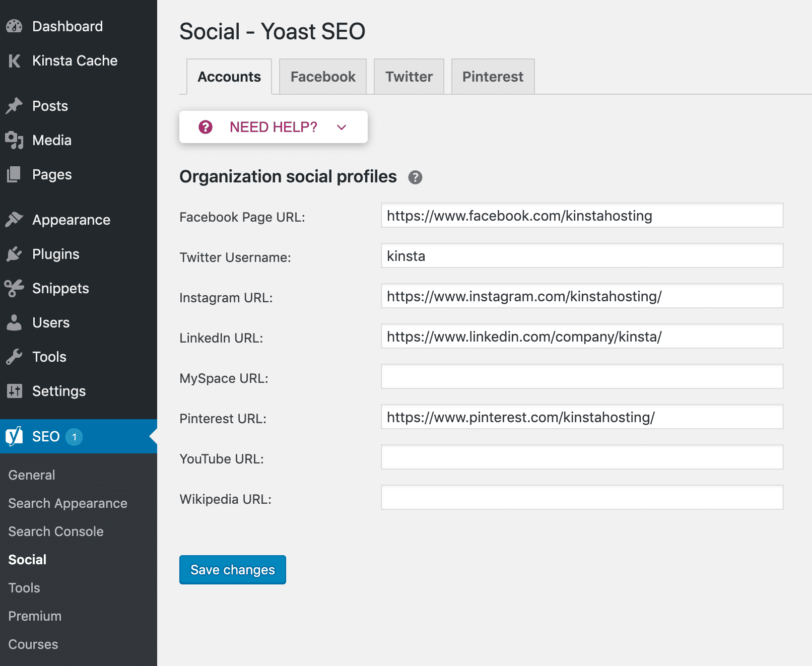Expand the Need Help dropdown chevron
Viewport: 812px width, 666px height.
(x=342, y=127)
